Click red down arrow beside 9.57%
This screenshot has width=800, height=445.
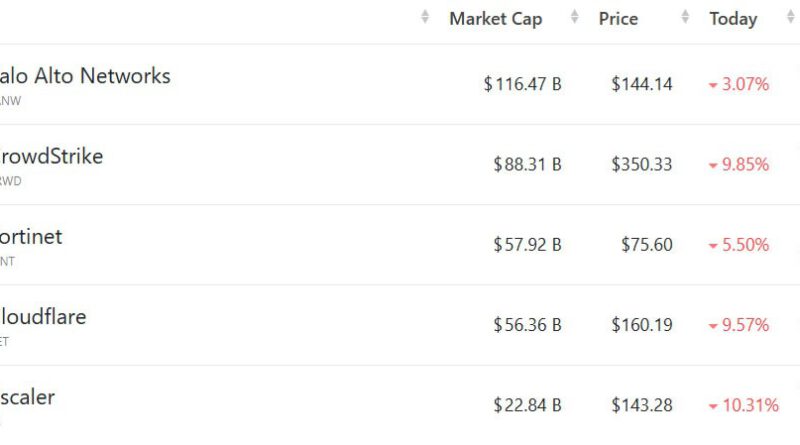coord(713,326)
